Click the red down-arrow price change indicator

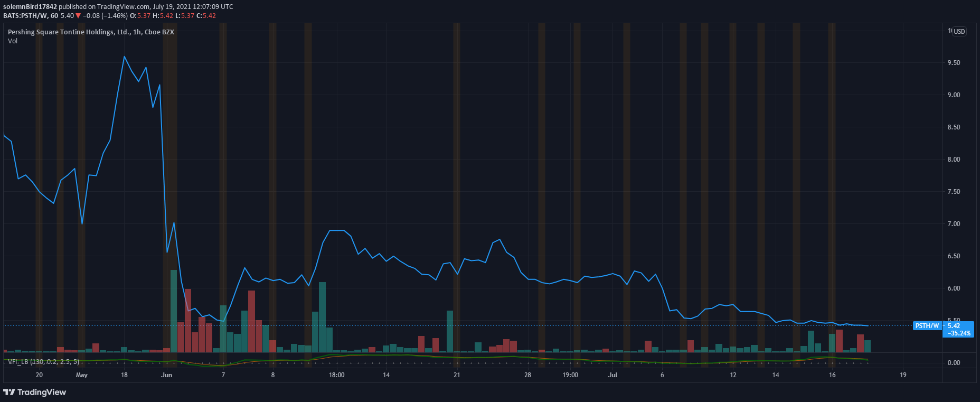point(78,16)
